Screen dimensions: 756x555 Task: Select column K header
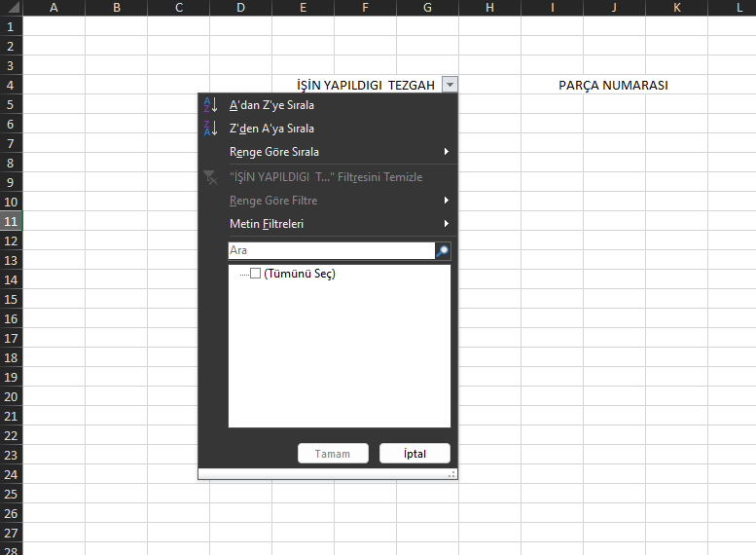(676, 7)
